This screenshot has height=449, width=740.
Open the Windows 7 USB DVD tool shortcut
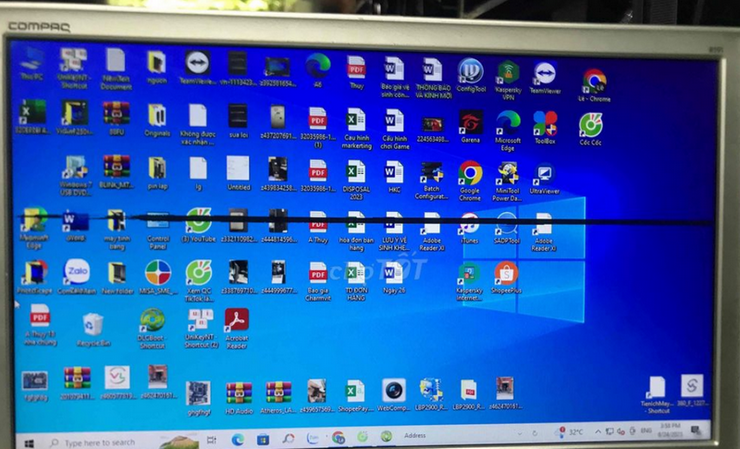[76, 176]
